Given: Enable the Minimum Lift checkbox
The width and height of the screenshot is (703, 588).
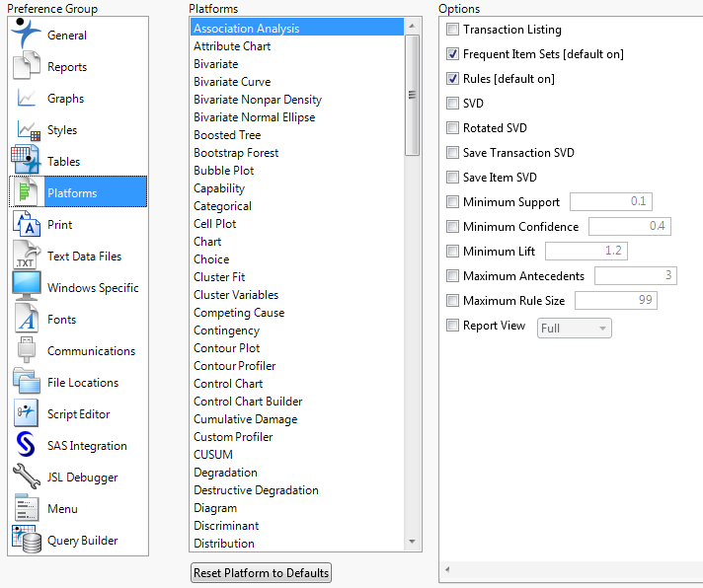Looking at the screenshot, I should tap(453, 252).
